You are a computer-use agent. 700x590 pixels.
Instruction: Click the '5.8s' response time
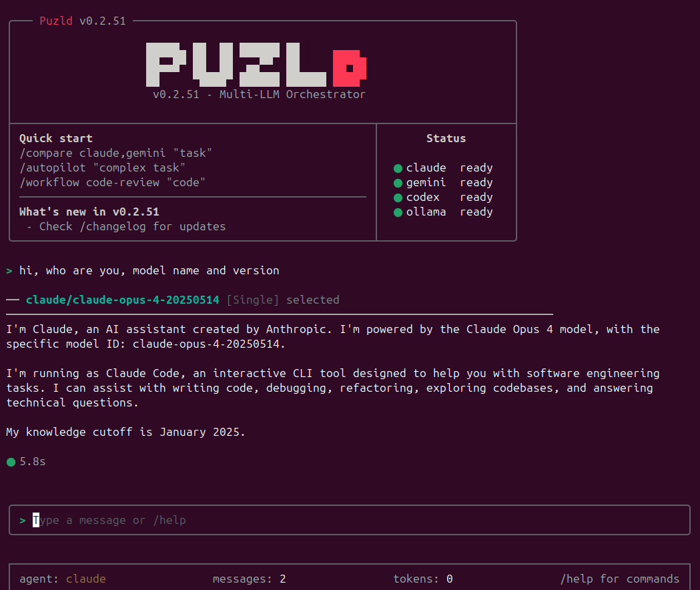[33, 462]
